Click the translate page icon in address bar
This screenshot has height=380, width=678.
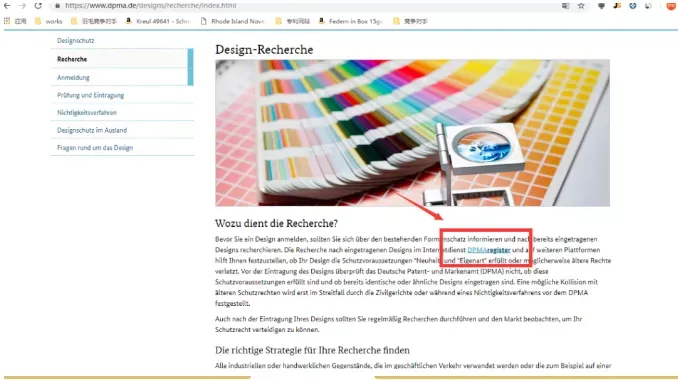566,6
